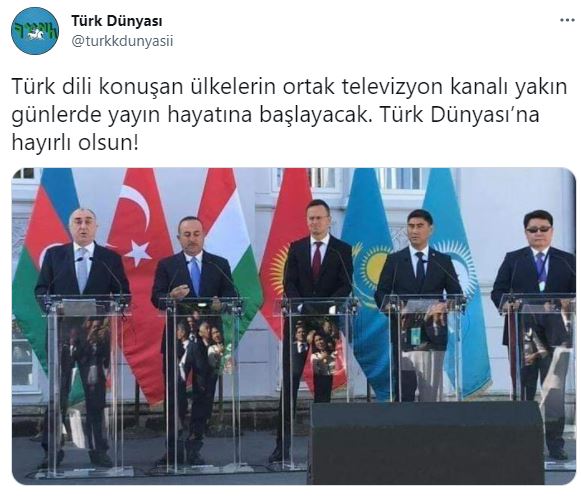Click the 'hayırlı olsun!' line of the tweet
This screenshot has height=496, width=581.
[75, 143]
